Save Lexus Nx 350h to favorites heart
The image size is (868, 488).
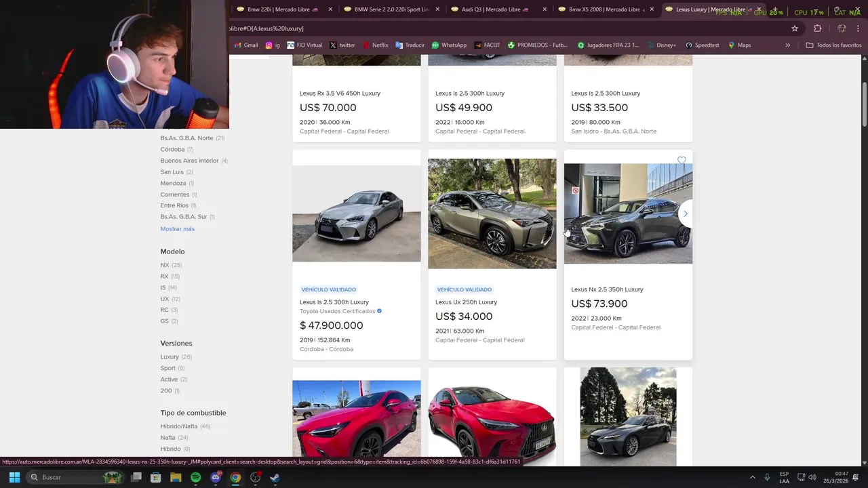[x=682, y=161]
